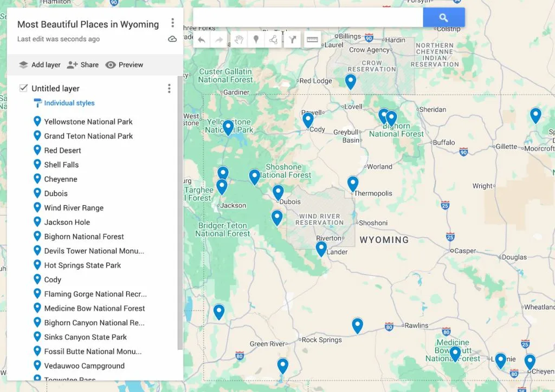Open the Untitled layer options menu
This screenshot has height=392, width=555.
coord(169,88)
